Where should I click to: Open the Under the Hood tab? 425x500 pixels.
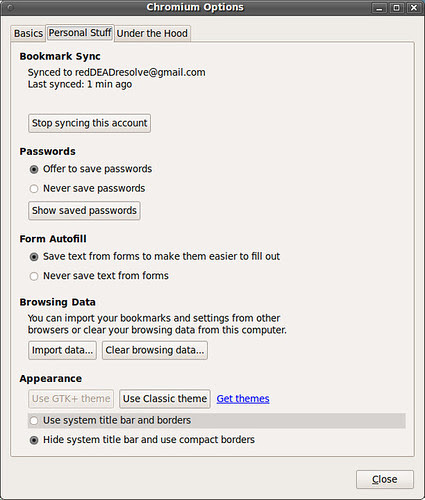coord(152,33)
